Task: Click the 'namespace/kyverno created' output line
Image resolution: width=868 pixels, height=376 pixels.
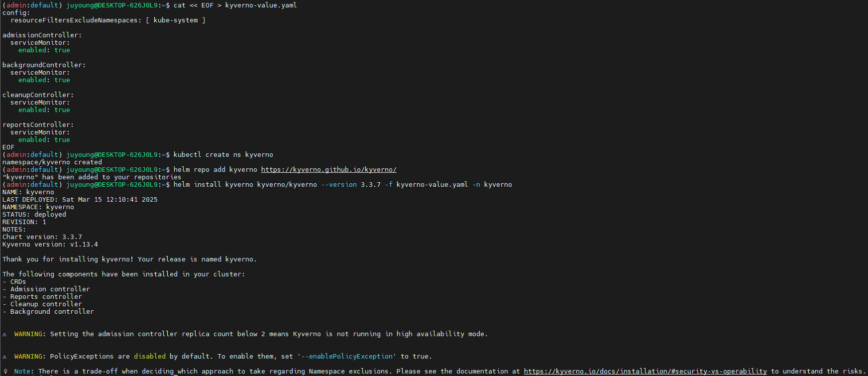Action: coord(52,162)
